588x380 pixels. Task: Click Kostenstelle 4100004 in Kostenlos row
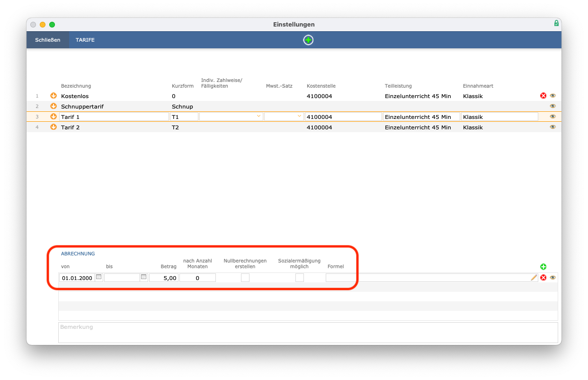pos(320,96)
